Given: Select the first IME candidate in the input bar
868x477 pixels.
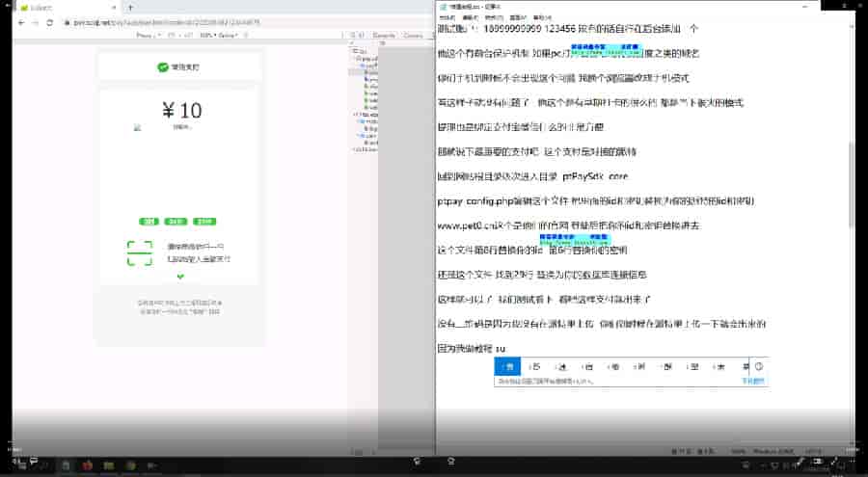Looking at the screenshot, I should click(509, 366).
